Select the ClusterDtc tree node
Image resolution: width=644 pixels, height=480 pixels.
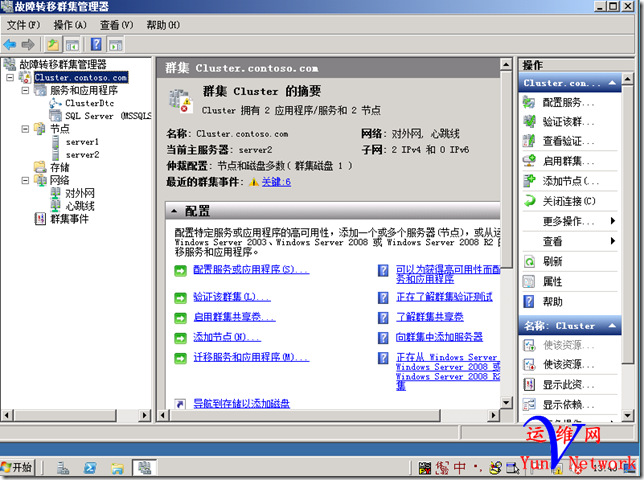coord(89,103)
